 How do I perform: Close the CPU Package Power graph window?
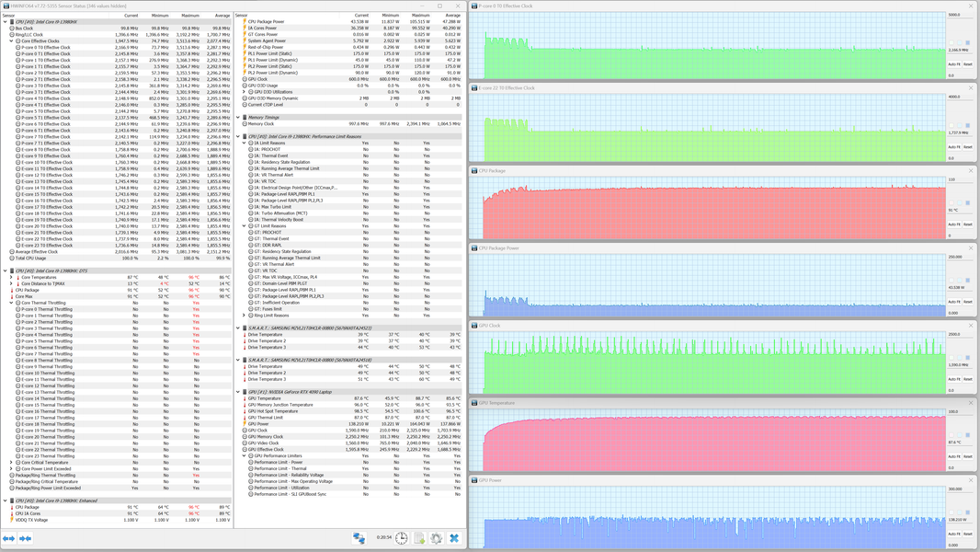[x=971, y=248]
